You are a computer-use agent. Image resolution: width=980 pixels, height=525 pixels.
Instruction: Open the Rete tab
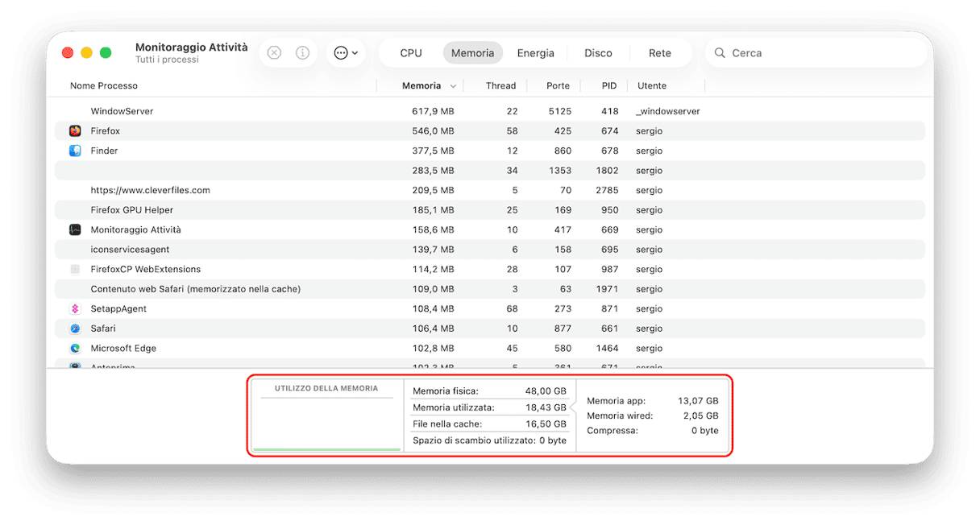[660, 53]
